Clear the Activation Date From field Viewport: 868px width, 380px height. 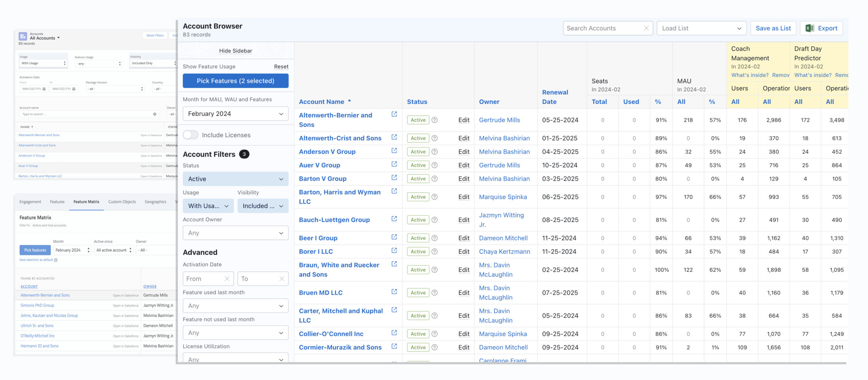tap(227, 279)
